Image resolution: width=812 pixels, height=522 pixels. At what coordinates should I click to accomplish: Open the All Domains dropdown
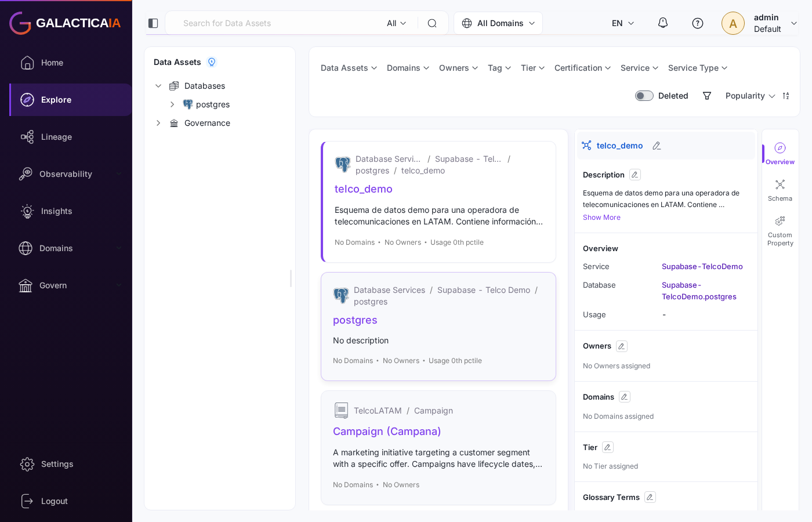click(x=498, y=23)
